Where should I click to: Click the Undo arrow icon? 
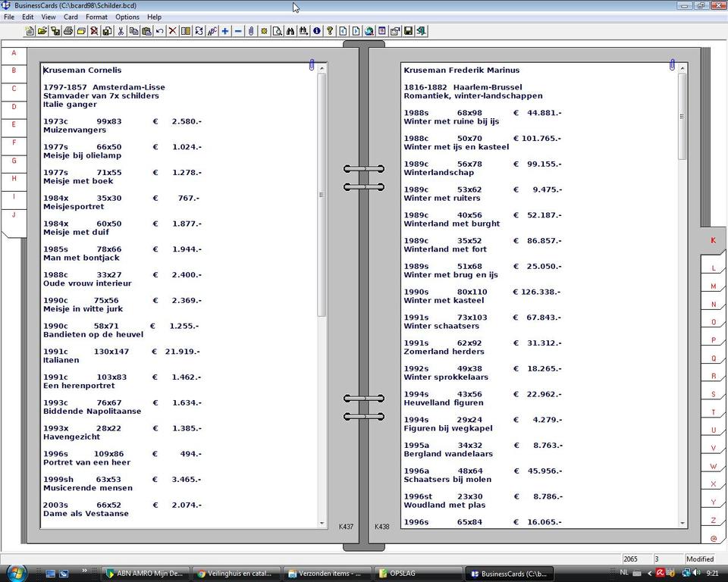tap(159, 31)
